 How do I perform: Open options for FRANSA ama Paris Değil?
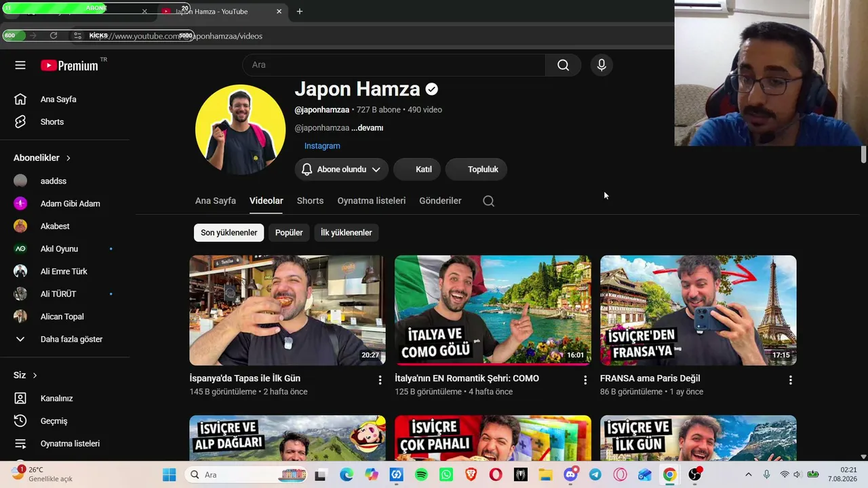click(x=790, y=380)
